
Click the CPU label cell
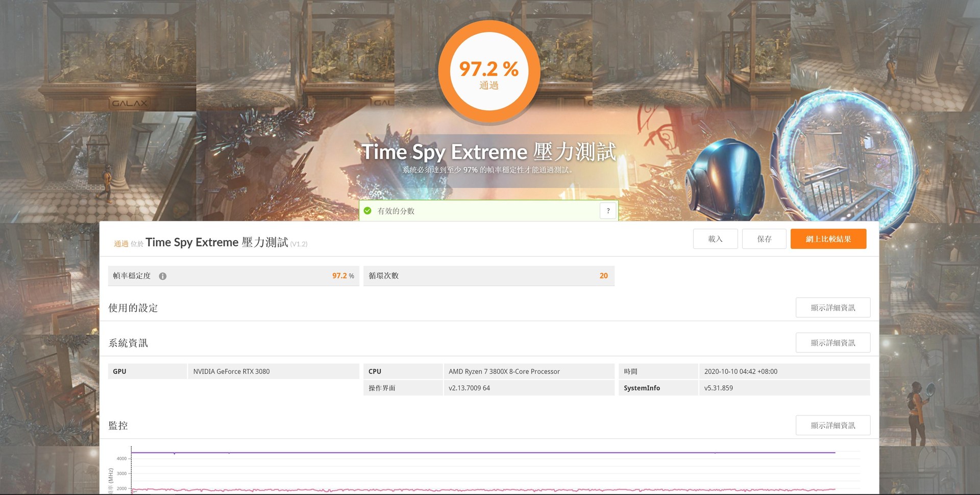coord(403,371)
